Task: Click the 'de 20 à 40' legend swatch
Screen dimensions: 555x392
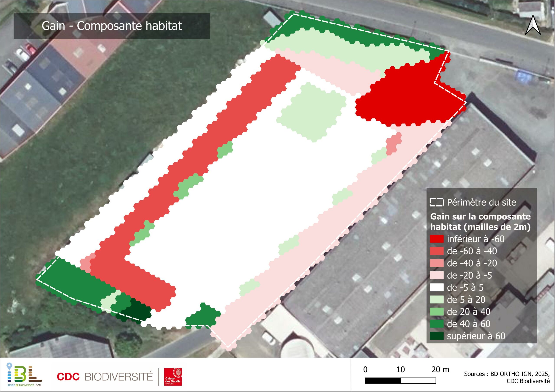Action: pos(437,312)
